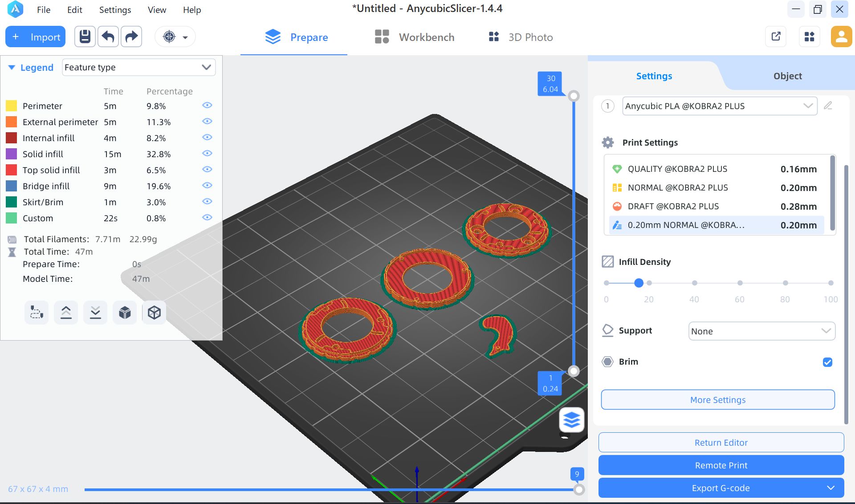Image resolution: width=855 pixels, height=504 pixels.
Task: Click the Infill Density slider handle
Action: (639, 283)
